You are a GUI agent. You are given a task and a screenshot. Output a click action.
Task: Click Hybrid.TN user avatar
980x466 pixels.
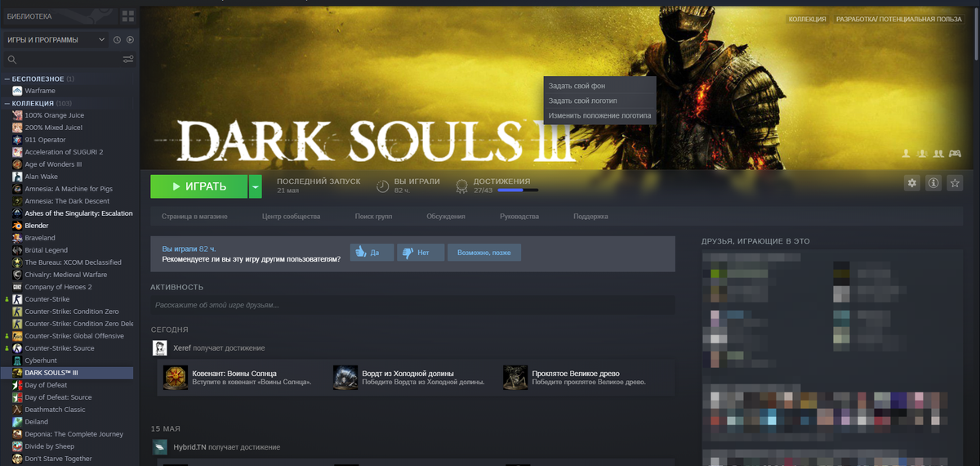(x=160, y=447)
